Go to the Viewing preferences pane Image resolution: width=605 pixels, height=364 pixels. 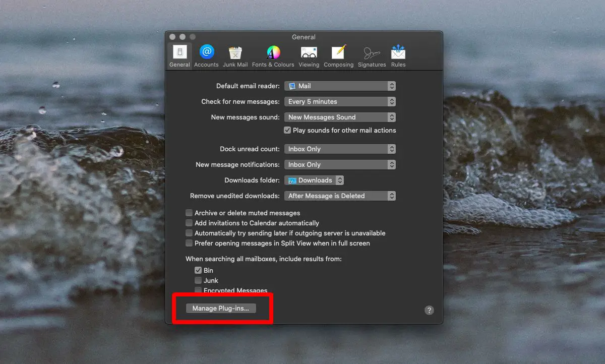coord(309,52)
